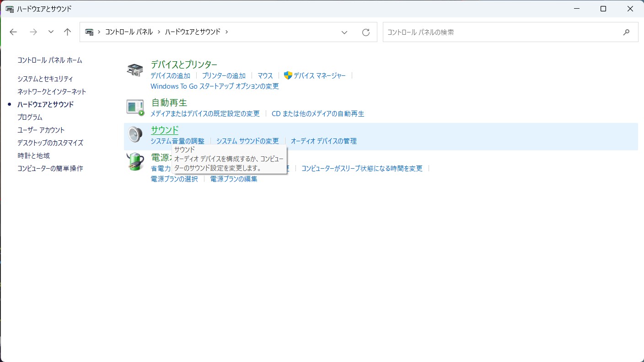
Task: Open the サウンド heading link
Action: [x=165, y=130]
